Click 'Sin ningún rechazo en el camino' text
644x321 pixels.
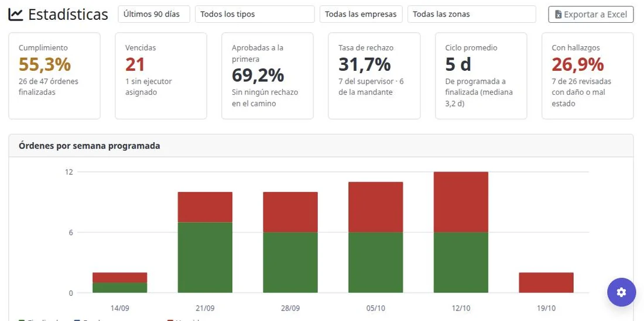click(x=265, y=98)
